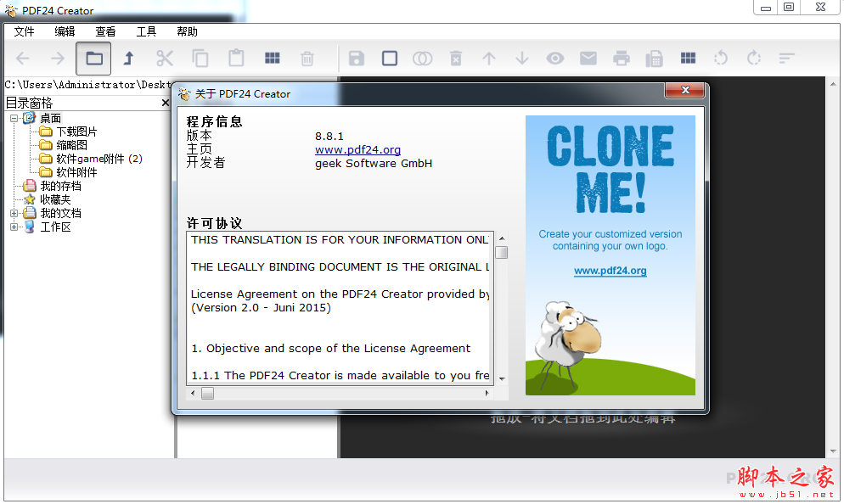844x504 pixels.
Task: Click the left trash delete icon
Action: (307, 58)
